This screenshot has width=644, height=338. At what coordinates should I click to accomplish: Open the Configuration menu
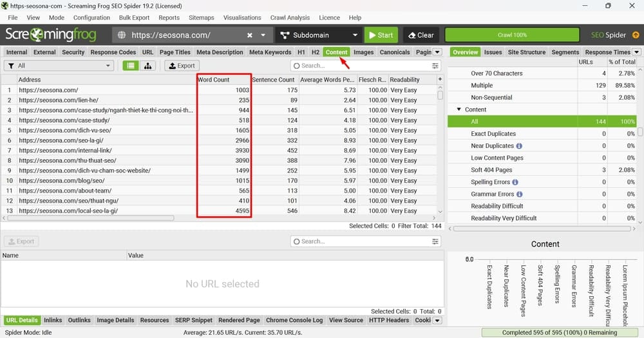pyautogui.click(x=91, y=17)
